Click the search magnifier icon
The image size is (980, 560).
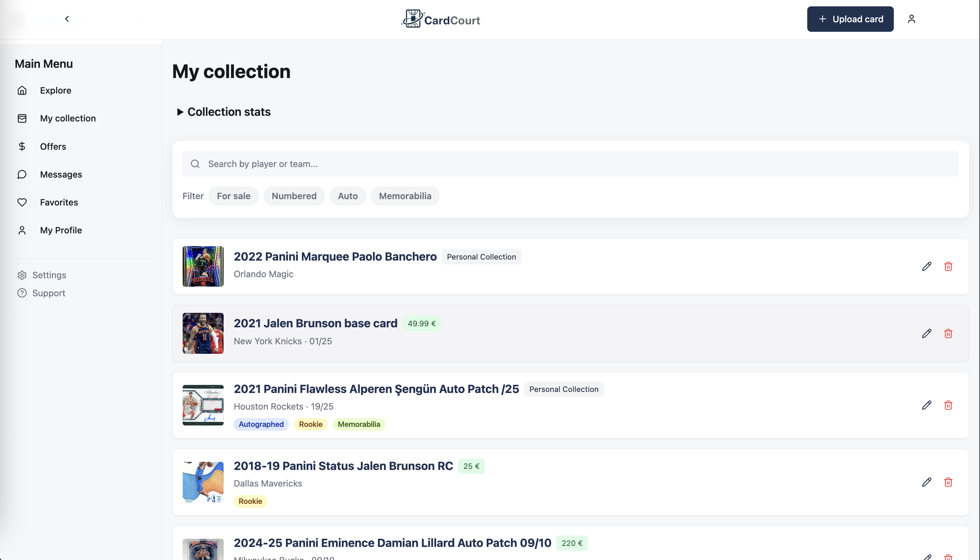click(x=195, y=164)
